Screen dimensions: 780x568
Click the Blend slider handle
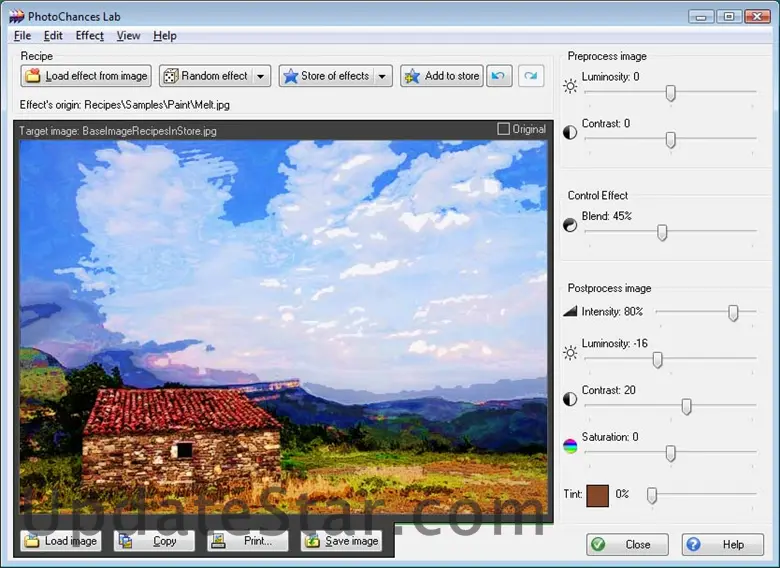[662, 233]
